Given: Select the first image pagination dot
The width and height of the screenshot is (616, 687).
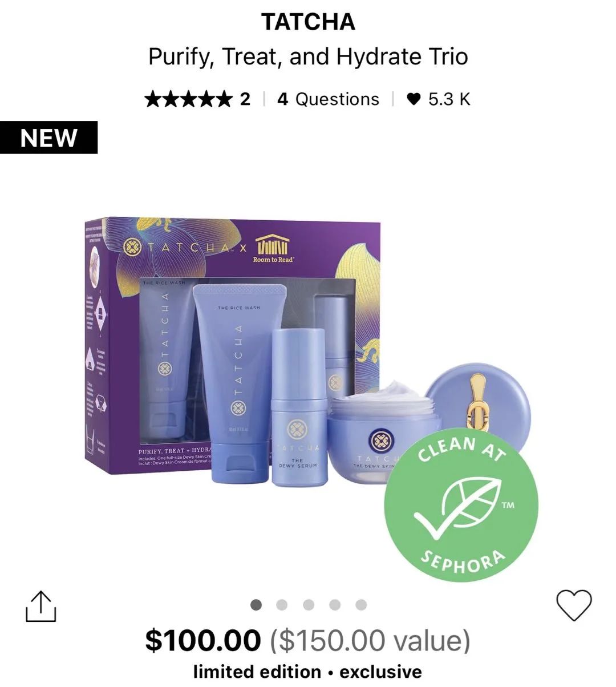Looking at the screenshot, I should [256, 605].
